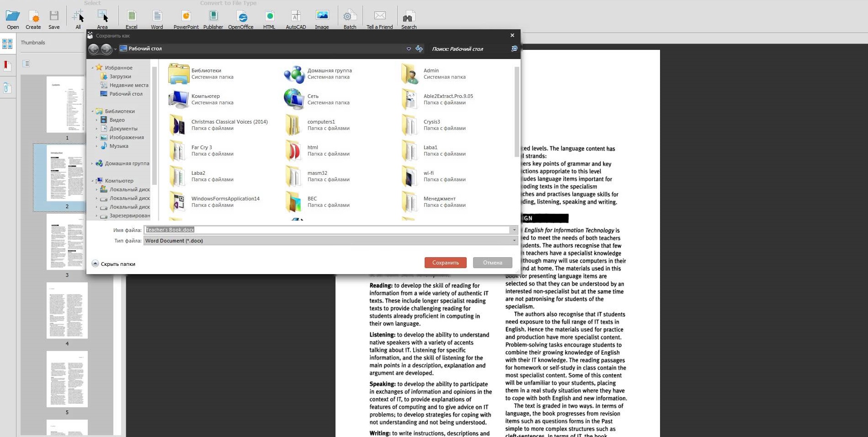Convert to Word using toolbar icon

[x=157, y=19]
